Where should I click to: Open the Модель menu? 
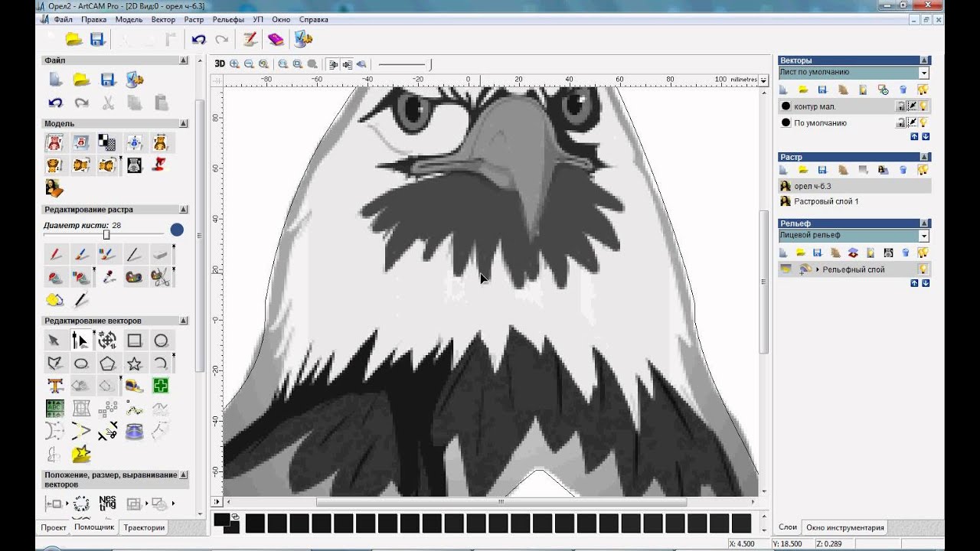[129, 19]
